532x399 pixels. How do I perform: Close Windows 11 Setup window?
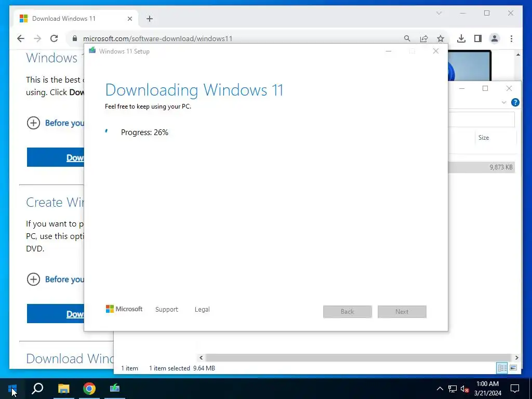click(x=436, y=51)
